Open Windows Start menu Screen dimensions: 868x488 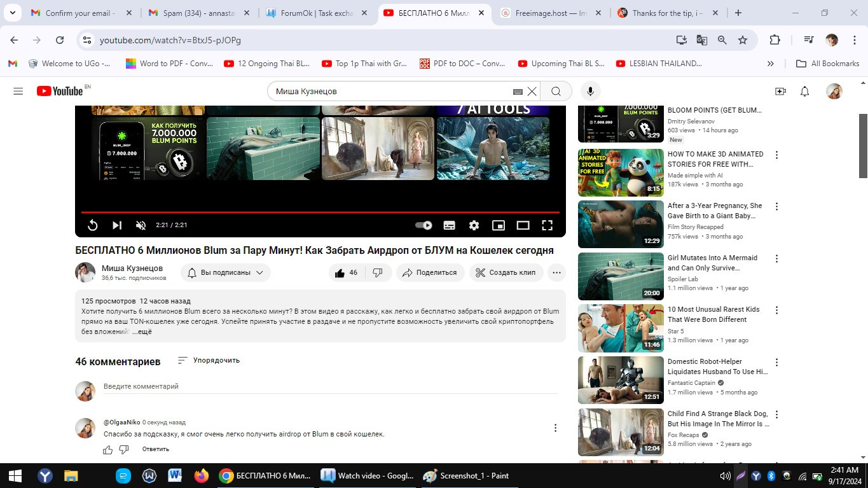(15, 475)
